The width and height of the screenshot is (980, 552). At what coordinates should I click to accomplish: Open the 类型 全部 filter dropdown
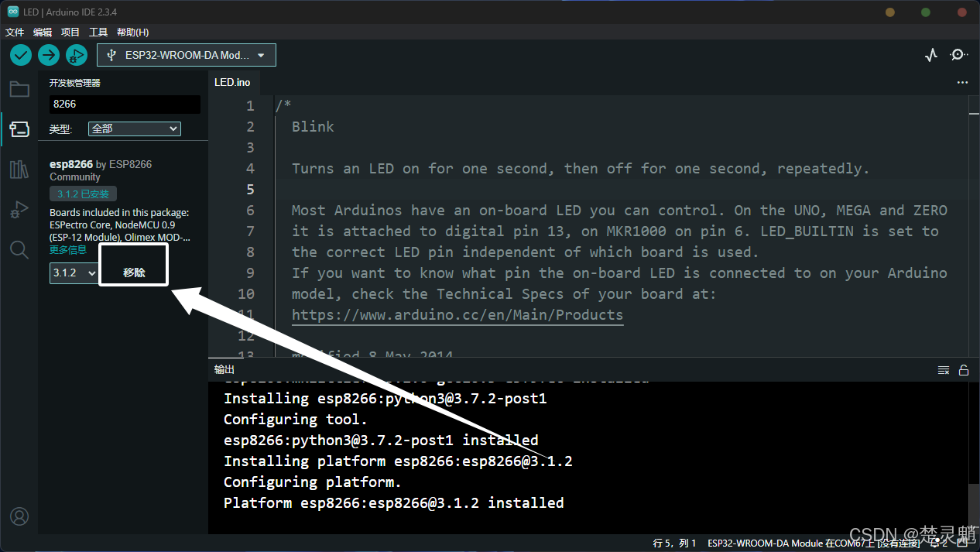135,129
